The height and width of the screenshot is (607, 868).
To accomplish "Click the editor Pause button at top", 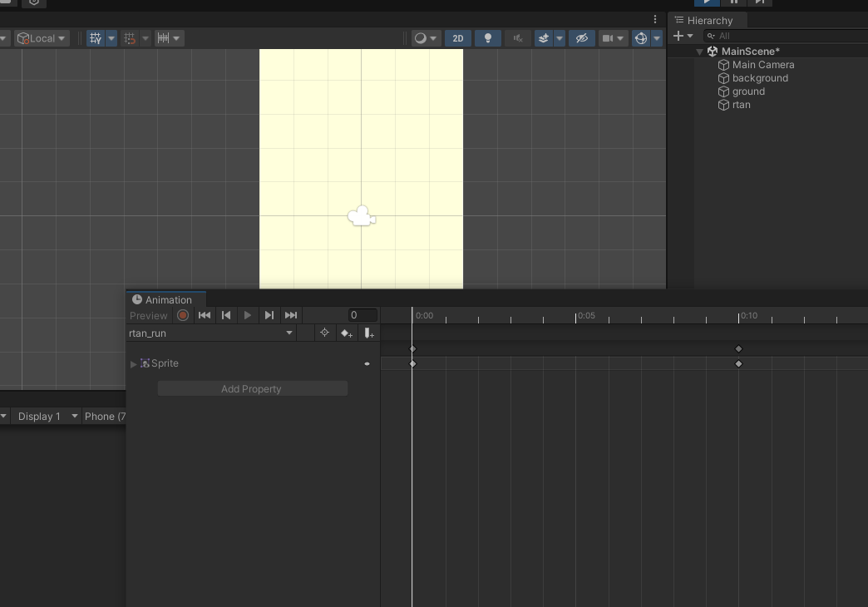I will click(733, 2).
